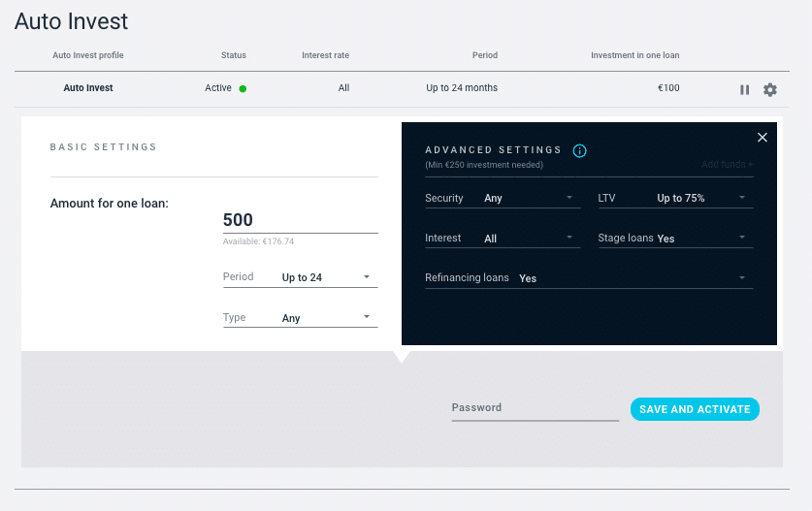Focus the Password input field
The height and width of the screenshot is (511, 812).
[x=535, y=408]
